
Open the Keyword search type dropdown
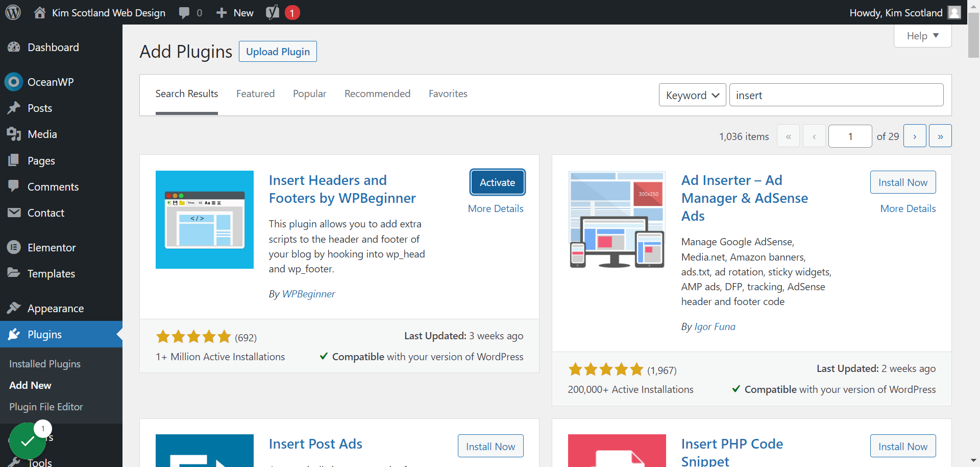tap(692, 95)
